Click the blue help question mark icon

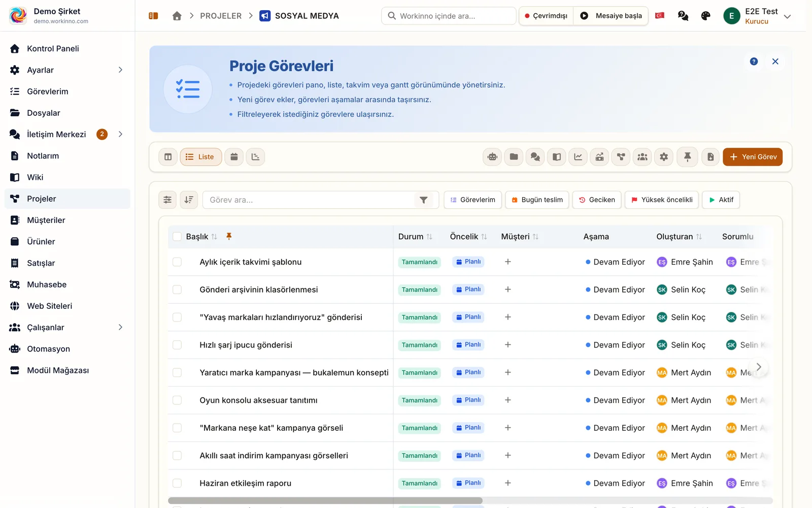click(754, 61)
